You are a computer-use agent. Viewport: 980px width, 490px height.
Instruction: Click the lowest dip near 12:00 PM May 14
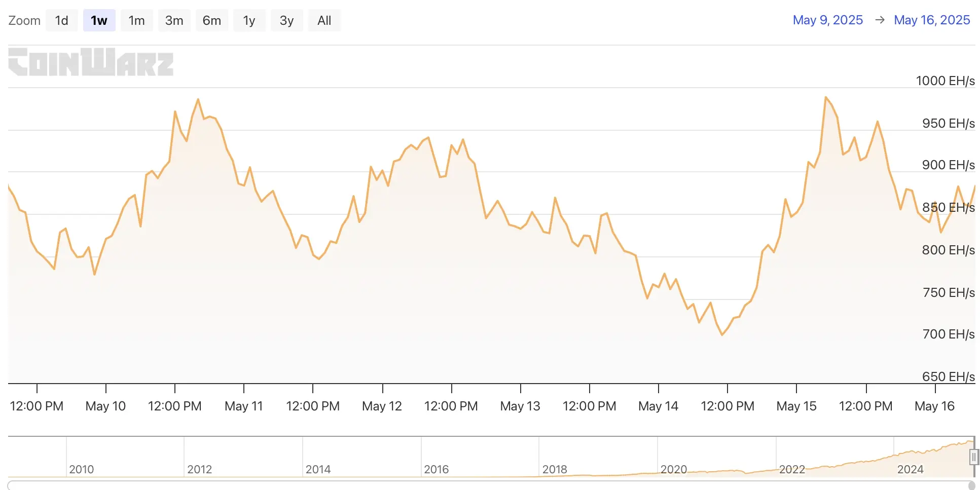(722, 335)
